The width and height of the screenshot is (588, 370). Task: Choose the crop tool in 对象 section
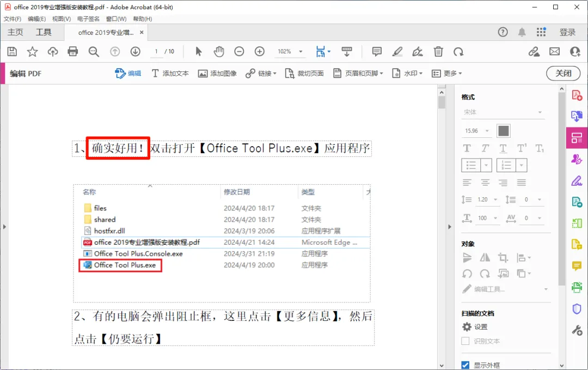click(x=503, y=257)
